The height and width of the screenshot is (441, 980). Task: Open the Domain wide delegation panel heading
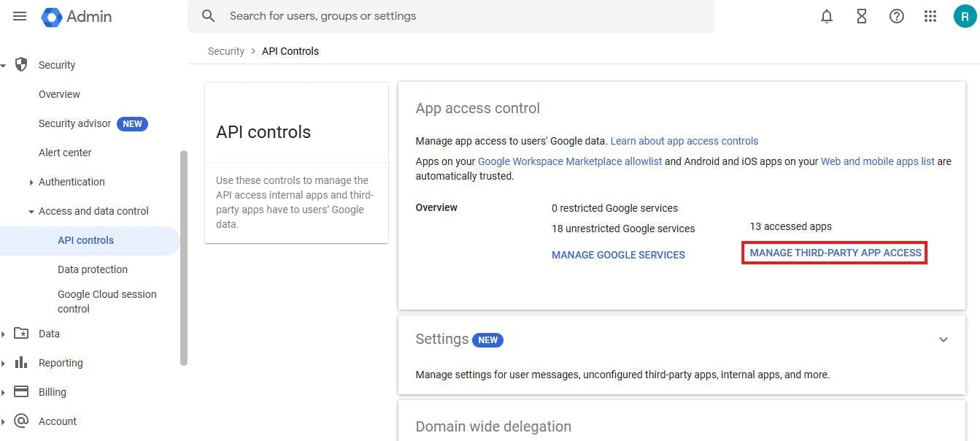493,426
